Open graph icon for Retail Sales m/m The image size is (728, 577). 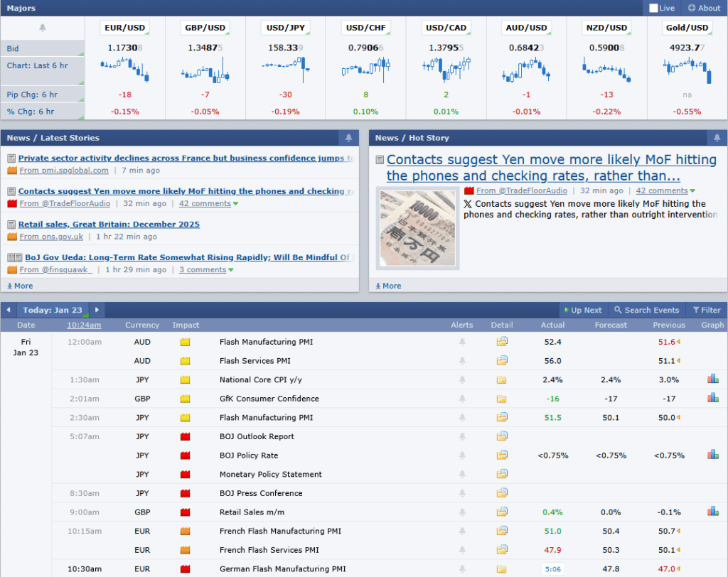tap(712, 512)
